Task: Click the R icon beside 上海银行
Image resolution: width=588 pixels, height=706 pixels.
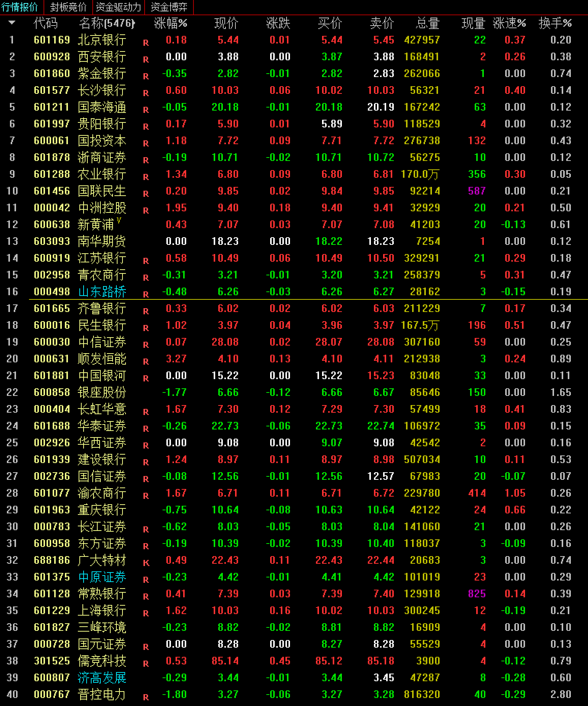Action: click(x=146, y=613)
